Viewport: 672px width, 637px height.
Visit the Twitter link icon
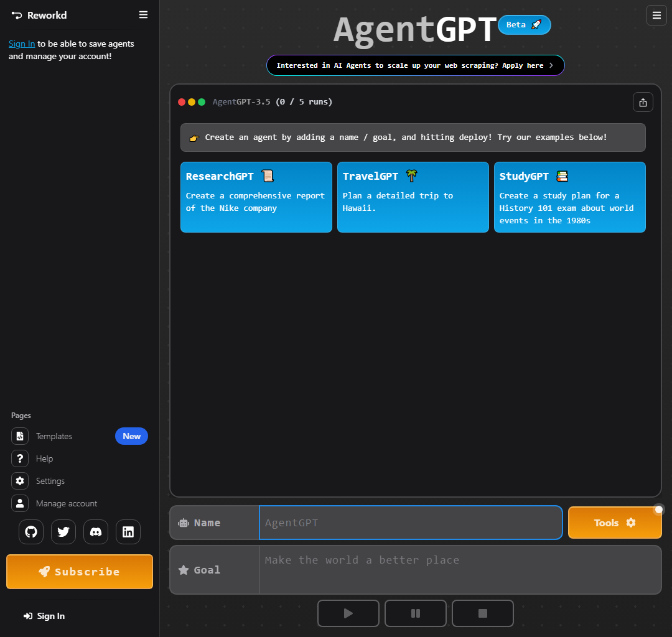63,532
